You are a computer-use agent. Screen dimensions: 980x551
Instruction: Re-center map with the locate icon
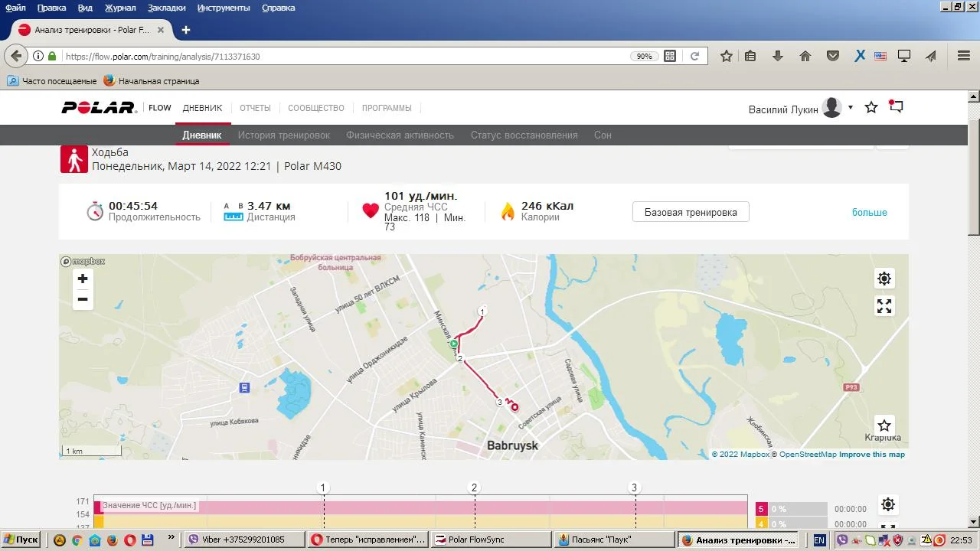point(884,279)
